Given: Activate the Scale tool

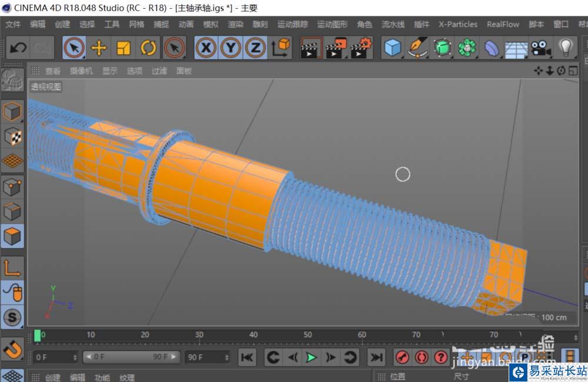Looking at the screenshot, I should [123, 48].
